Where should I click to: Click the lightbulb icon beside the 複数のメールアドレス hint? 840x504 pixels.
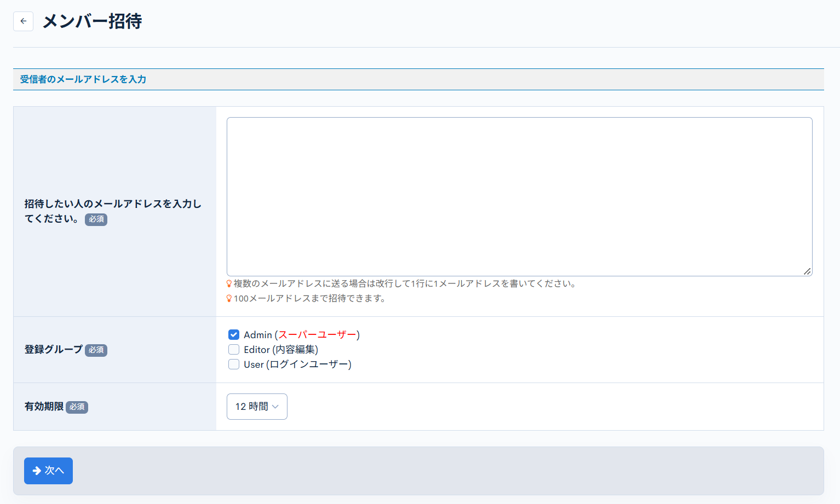229,284
